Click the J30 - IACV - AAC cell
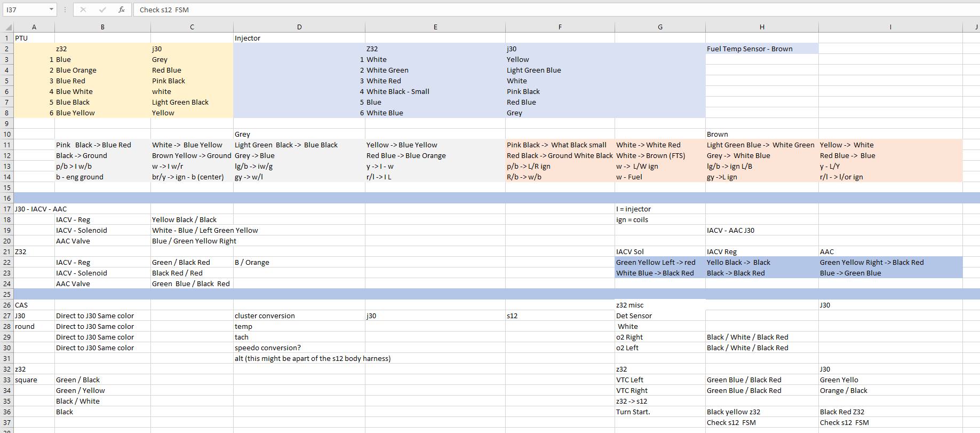 [41, 209]
